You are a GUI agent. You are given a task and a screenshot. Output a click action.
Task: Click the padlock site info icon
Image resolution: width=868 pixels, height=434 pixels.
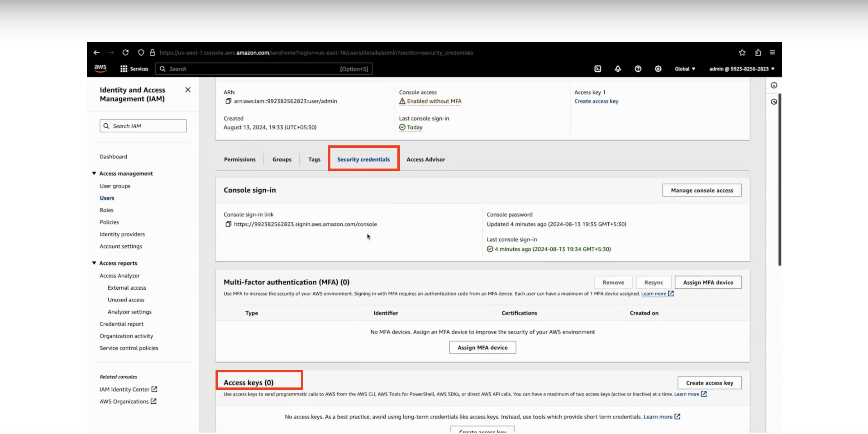(152, 52)
